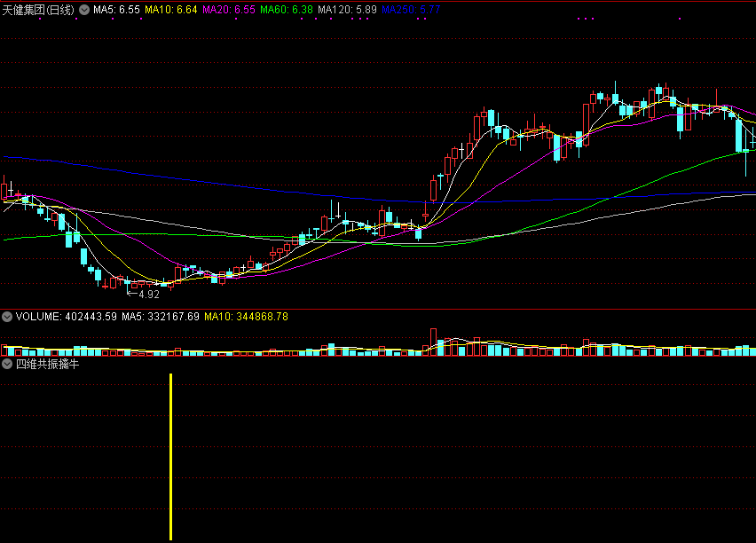Click the MA120: 5.89 label
This screenshot has width=756, height=543.
[x=347, y=10]
